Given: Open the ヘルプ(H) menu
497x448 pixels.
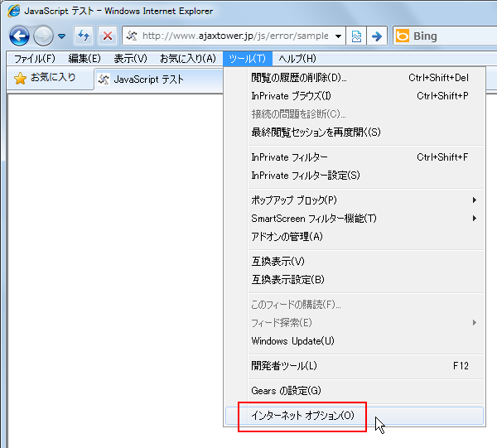Looking at the screenshot, I should (x=297, y=59).
